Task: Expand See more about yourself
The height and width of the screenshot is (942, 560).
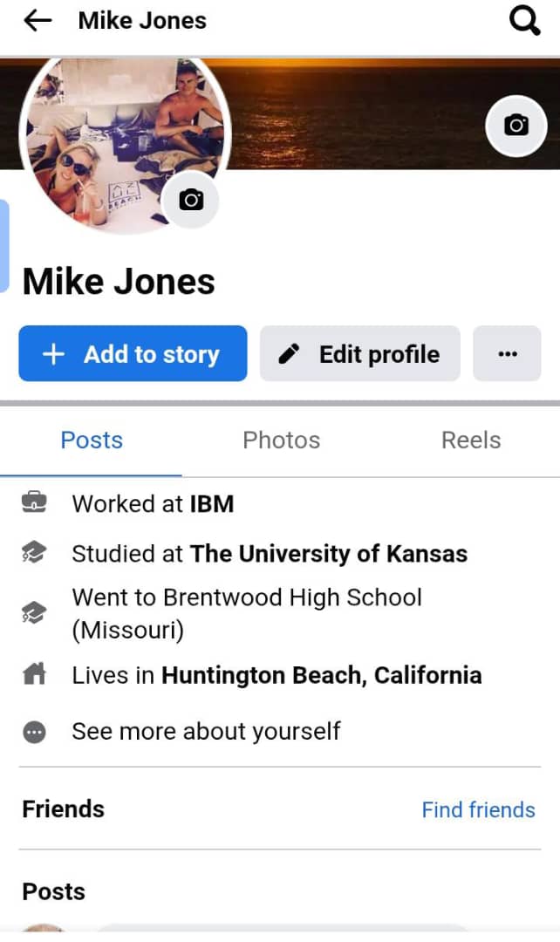Action: point(206,731)
